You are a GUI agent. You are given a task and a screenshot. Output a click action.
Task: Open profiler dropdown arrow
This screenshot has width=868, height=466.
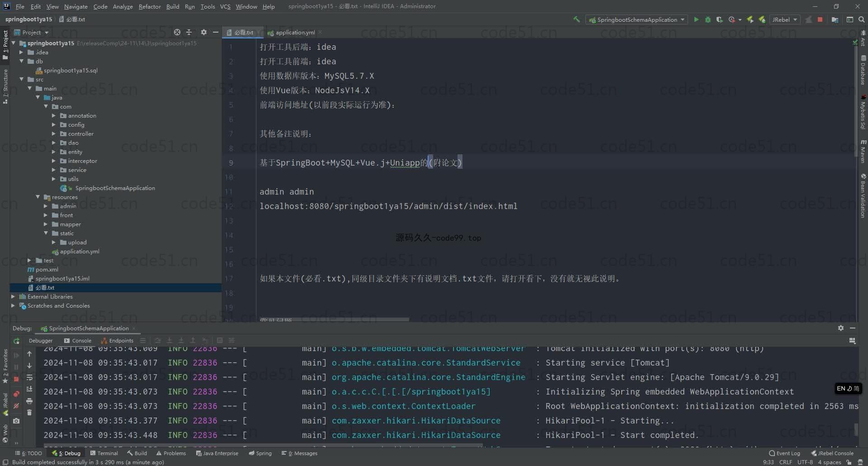(740, 19)
